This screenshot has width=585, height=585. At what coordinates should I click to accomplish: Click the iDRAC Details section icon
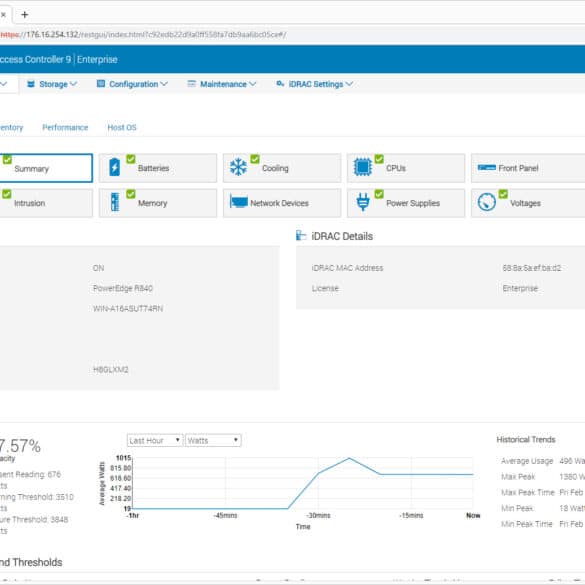[x=301, y=235]
